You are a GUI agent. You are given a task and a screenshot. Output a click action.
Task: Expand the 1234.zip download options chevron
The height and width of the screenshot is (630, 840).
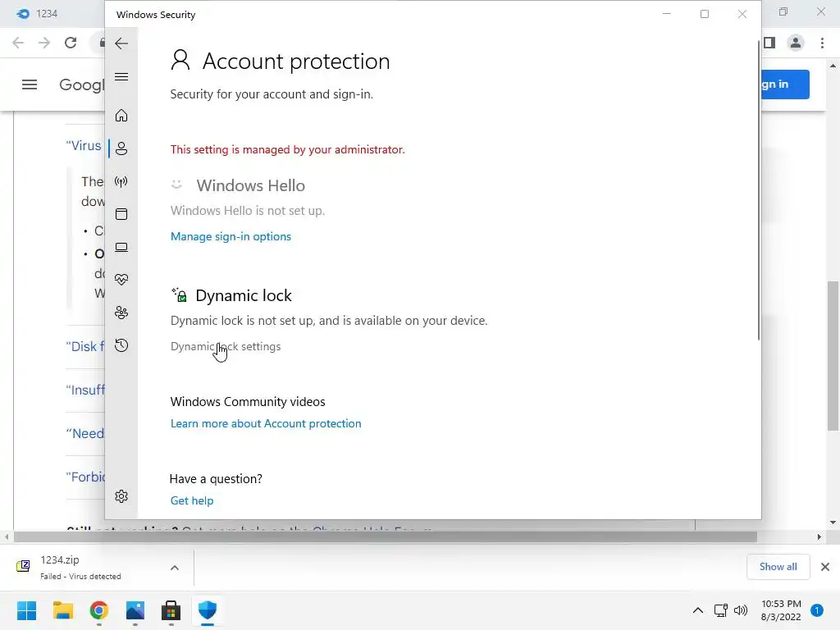pyautogui.click(x=175, y=568)
